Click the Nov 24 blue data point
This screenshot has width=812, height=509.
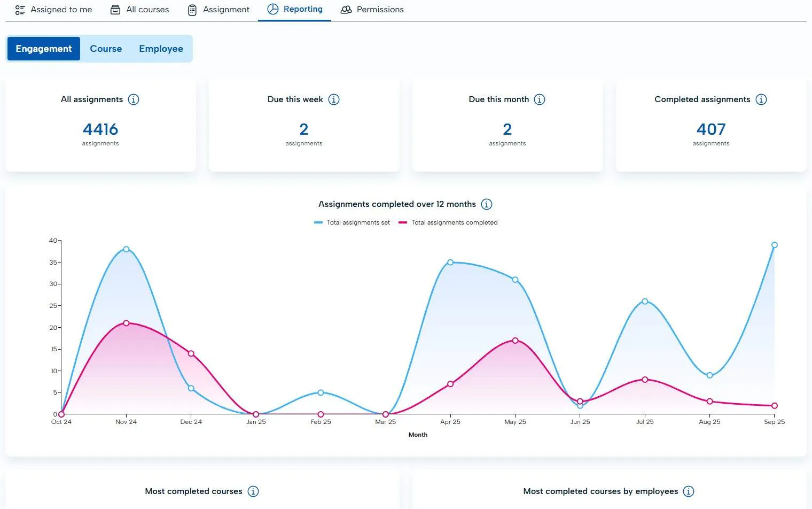[126, 249]
